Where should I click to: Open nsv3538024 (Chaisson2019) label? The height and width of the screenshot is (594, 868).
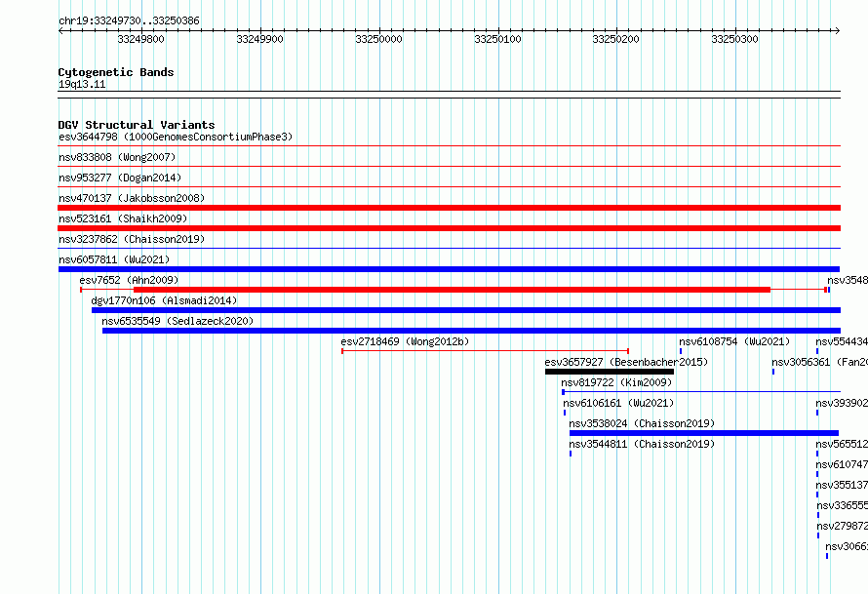[642, 423]
